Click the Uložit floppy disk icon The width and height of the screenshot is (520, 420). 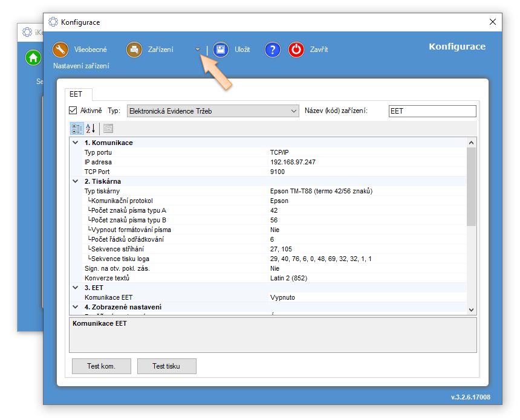(221, 50)
